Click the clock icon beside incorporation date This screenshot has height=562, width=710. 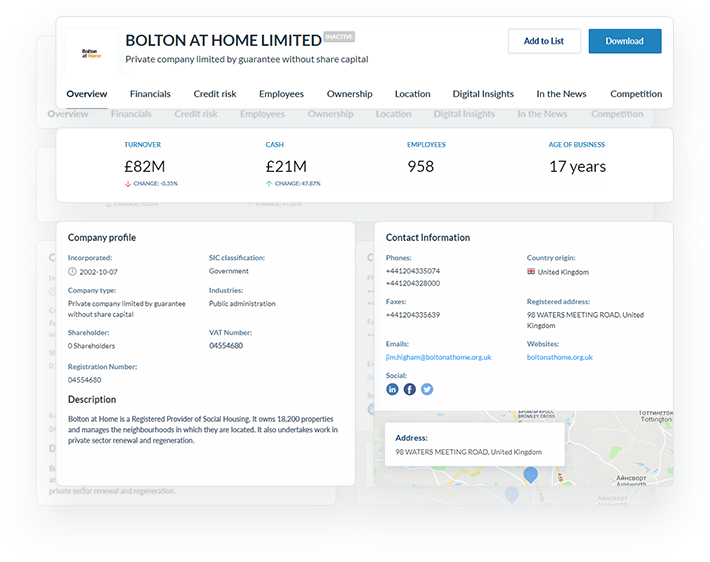click(72, 272)
